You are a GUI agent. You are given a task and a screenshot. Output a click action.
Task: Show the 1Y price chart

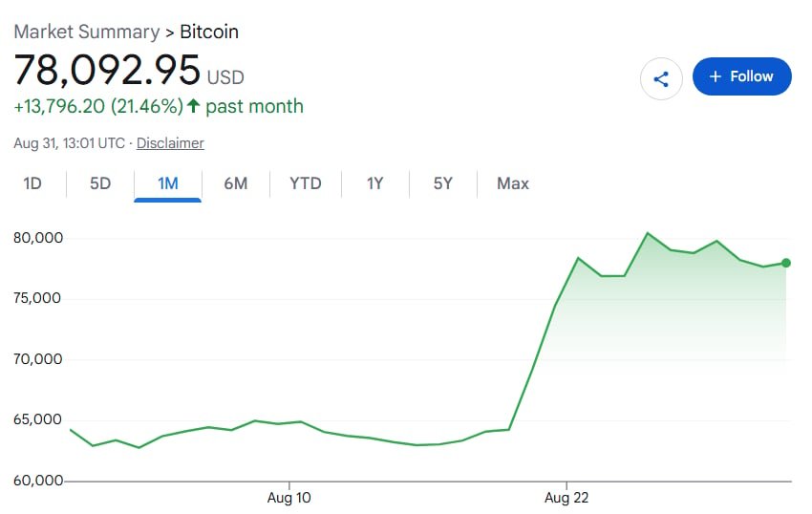point(374,183)
